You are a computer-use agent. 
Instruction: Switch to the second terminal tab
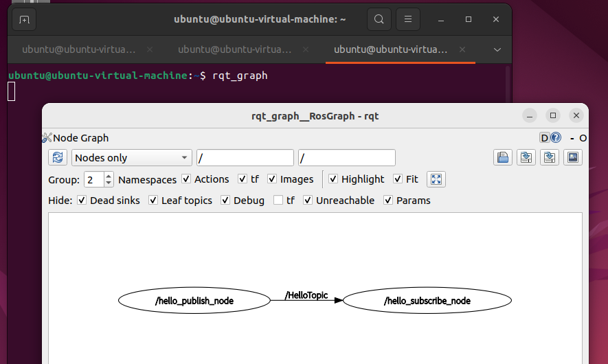click(x=234, y=49)
